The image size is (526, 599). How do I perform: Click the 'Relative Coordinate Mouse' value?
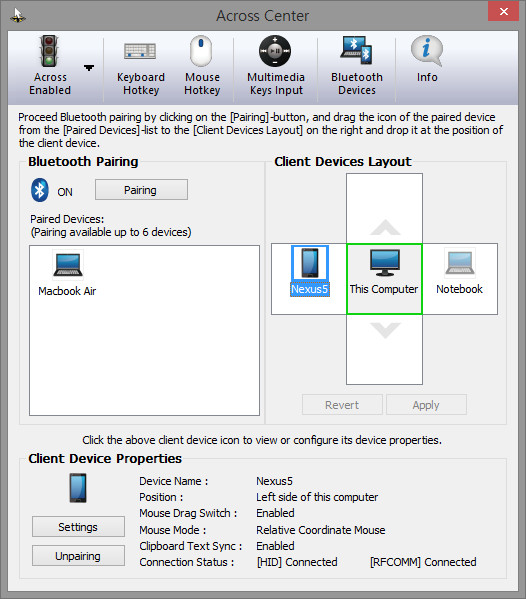pyautogui.click(x=320, y=530)
